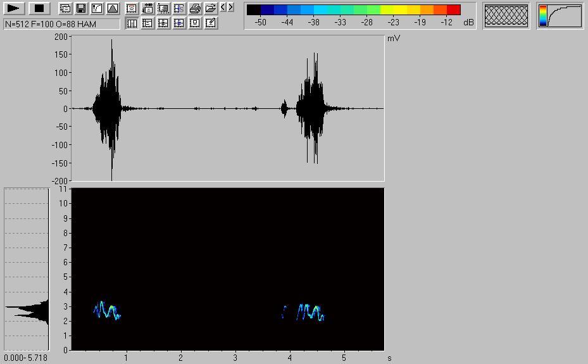Click the red swatch on dB color scale
588x364 pixels.
click(x=453, y=10)
